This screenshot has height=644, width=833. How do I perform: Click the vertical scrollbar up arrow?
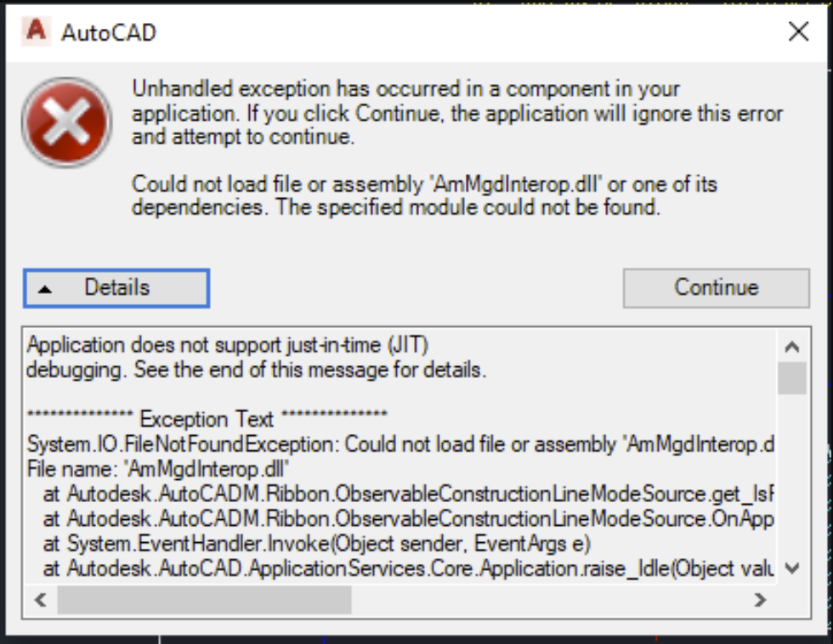click(x=791, y=347)
